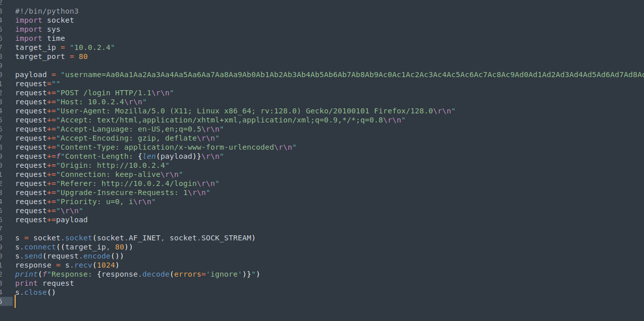
Task: Click the "request+=payload" line
Action: [51, 220]
